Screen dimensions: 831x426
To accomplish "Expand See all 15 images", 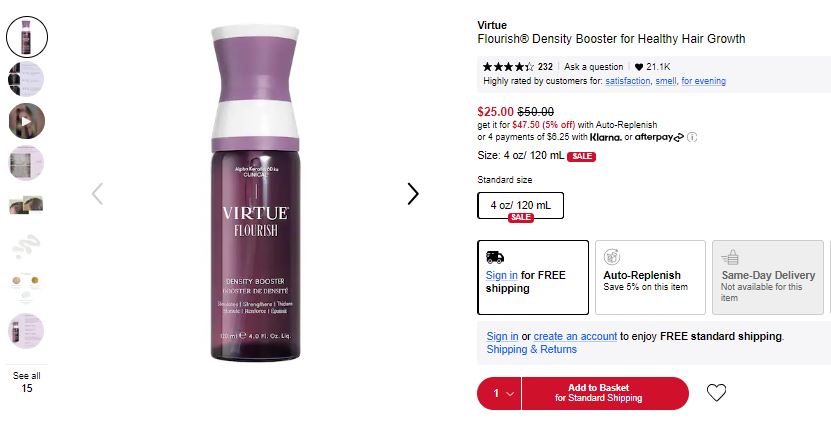I will (x=26, y=382).
